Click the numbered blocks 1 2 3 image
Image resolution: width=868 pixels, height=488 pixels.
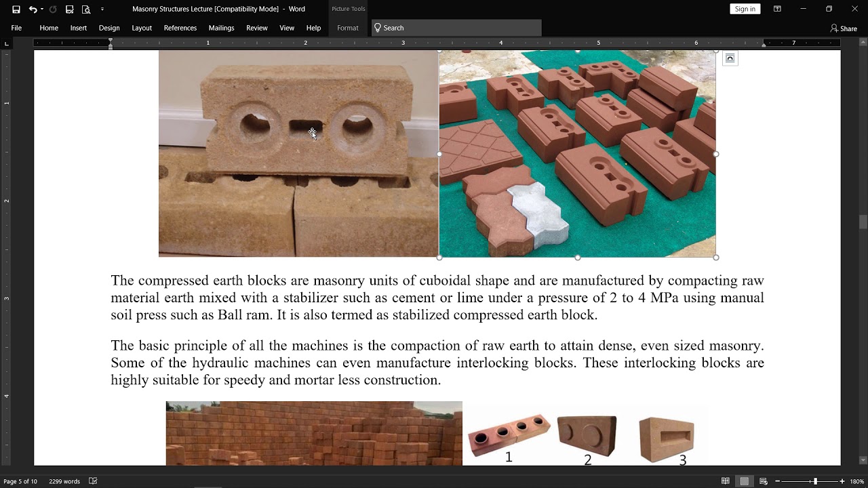click(585, 433)
